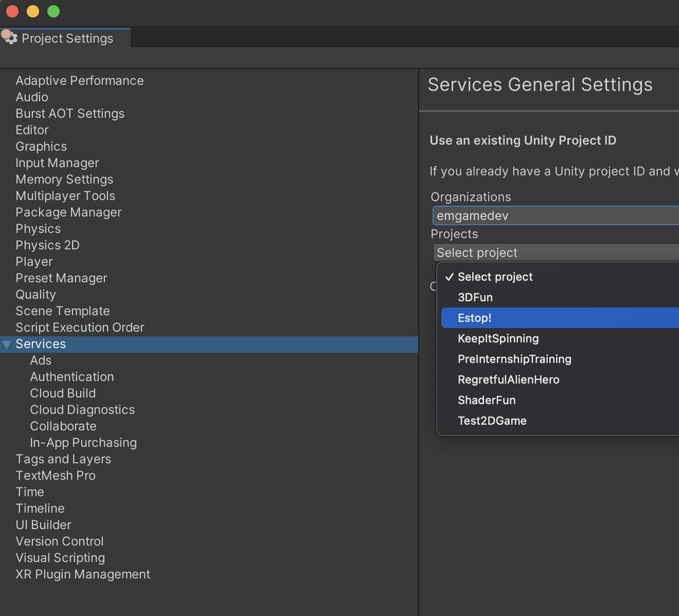Select Timeline settings
This screenshot has height=616, width=679.
point(40,509)
